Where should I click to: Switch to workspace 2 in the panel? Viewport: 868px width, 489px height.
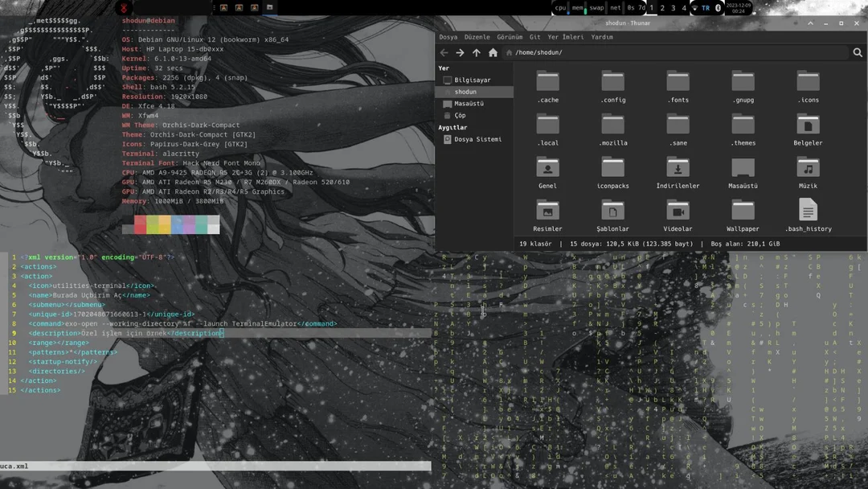pyautogui.click(x=662, y=7)
